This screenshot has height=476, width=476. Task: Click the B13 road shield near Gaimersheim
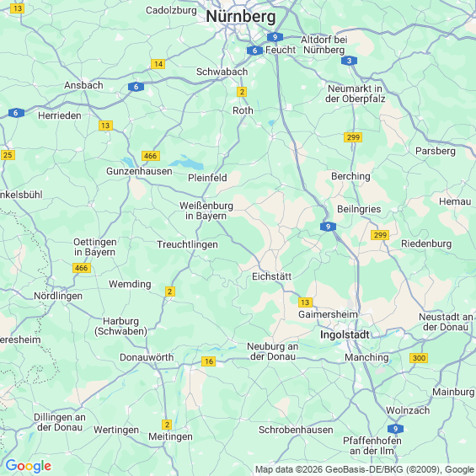coord(305,302)
